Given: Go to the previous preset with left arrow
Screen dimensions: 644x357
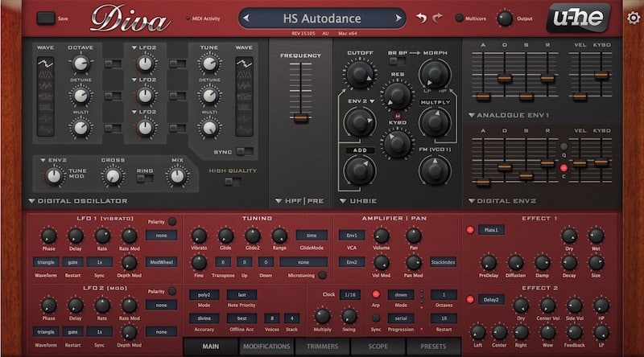Looking at the screenshot, I should pos(246,18).
